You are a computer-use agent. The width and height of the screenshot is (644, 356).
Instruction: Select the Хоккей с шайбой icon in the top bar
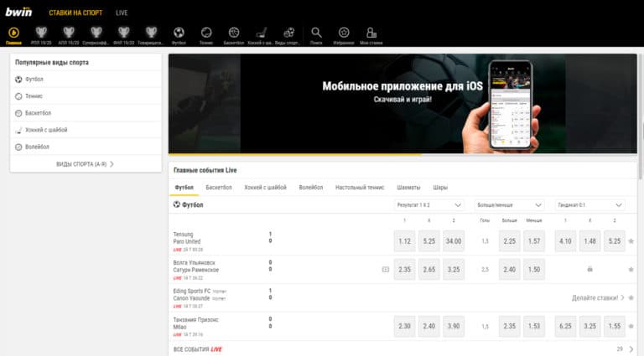point(262,36)
